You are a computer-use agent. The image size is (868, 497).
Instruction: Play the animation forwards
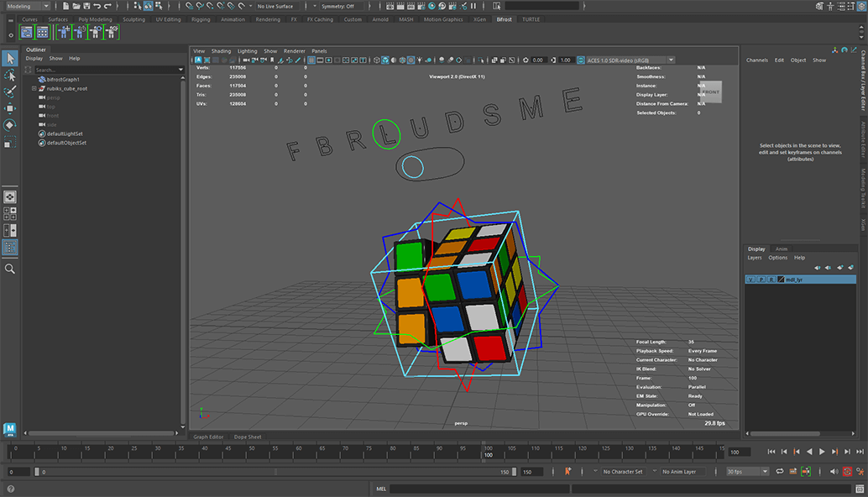coord(822,452)
